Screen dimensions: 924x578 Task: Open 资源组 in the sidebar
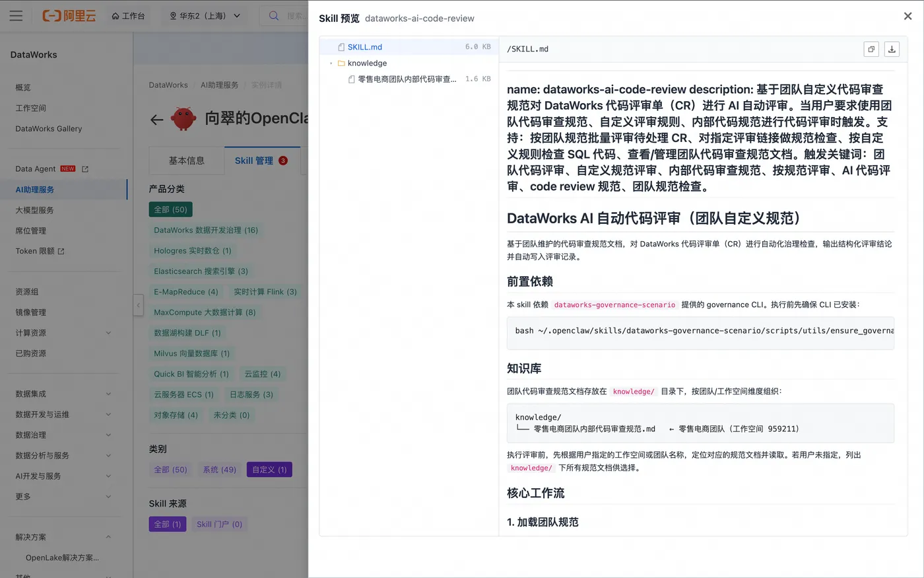27,292
